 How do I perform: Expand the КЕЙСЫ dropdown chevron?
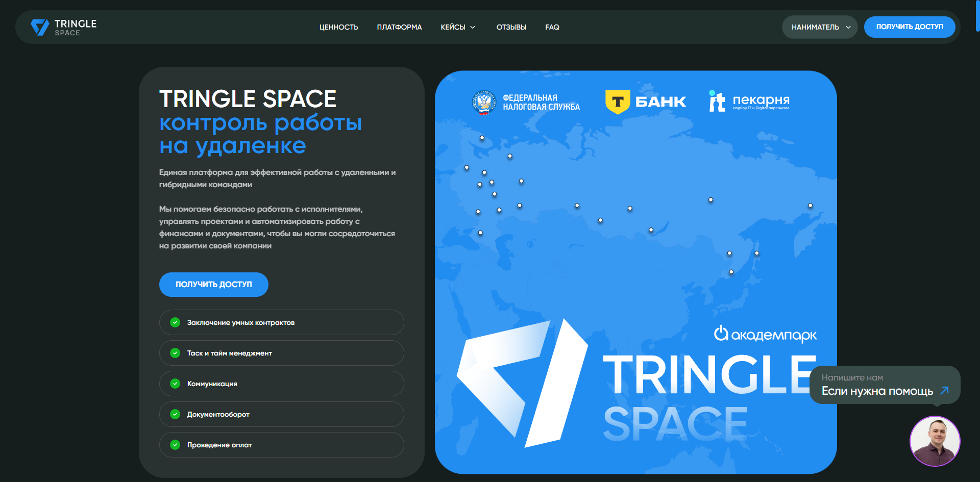473,27
